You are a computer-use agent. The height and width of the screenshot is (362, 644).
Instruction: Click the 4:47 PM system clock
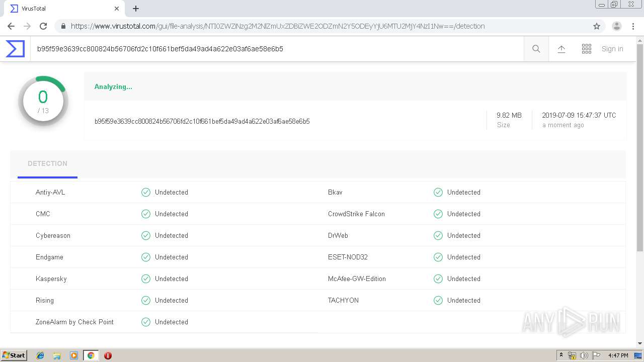(x=618, y=355)
